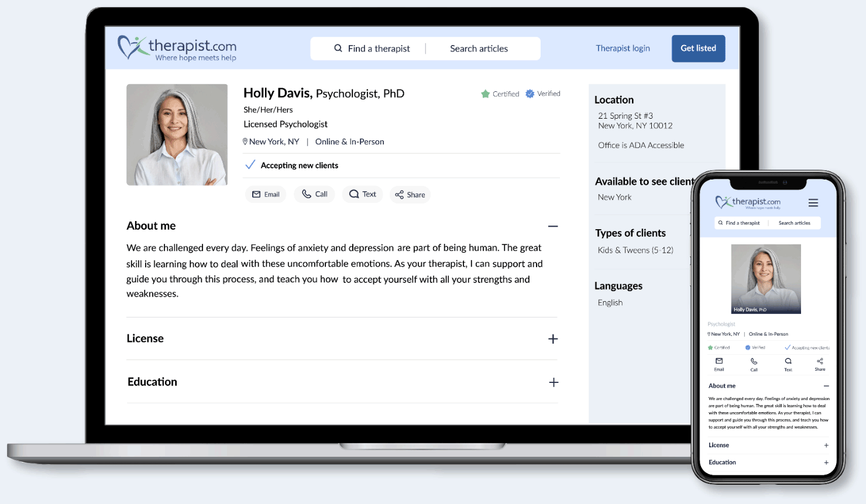Click the Get listed button

point(698,49)
